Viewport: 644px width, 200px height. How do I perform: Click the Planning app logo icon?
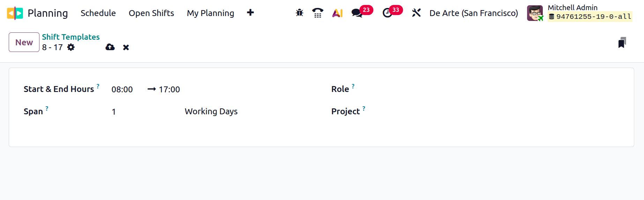pyautogui.click(x=15, y=13)
